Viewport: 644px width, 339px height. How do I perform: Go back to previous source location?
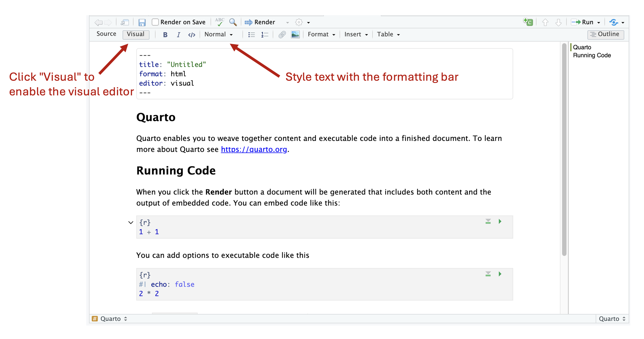[x=98, y=22]
